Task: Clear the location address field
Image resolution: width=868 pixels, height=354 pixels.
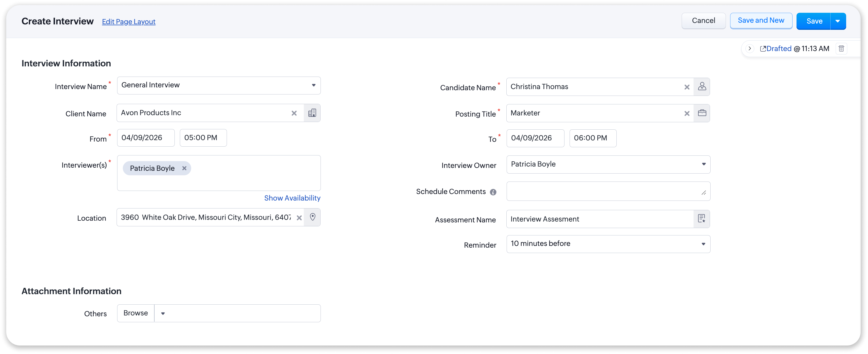Action: (x=299, y=218)
